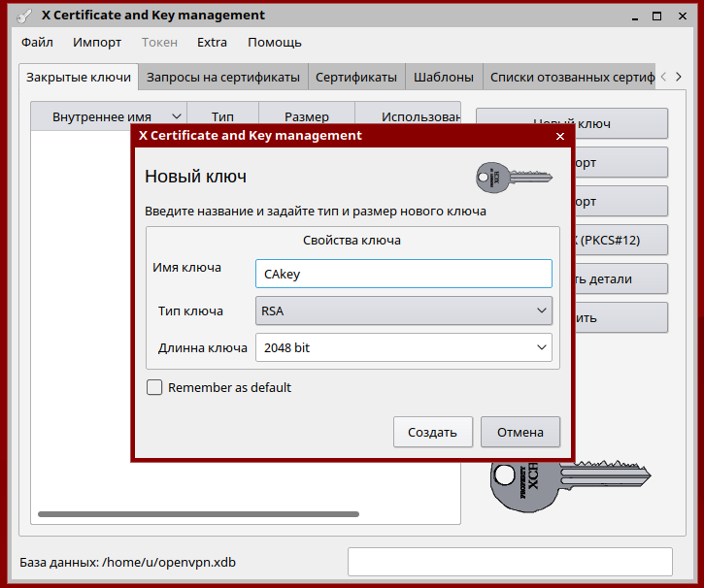Switch to the Сертификаты tab
This screenshot has height=588, width=704.
click(355, 78)
